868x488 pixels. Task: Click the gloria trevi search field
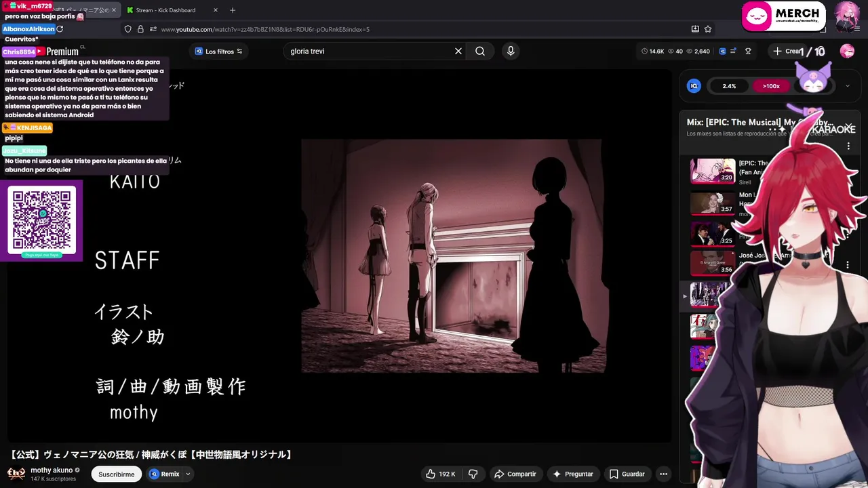click(370, 51)
